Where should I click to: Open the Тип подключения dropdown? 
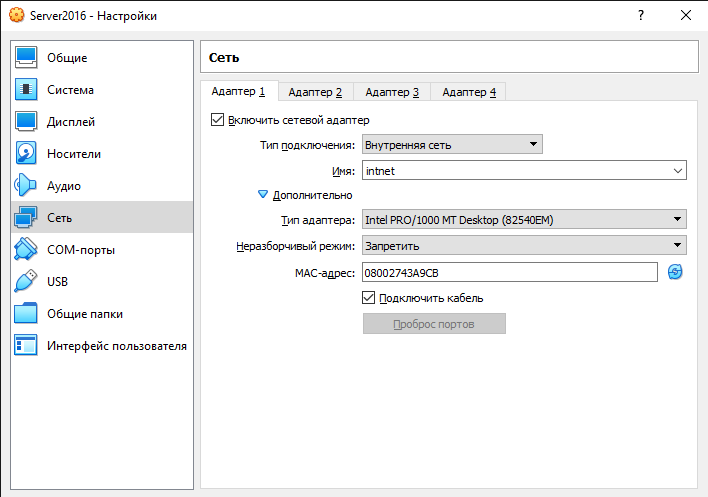pyautogui.click(x=451, y=145)
